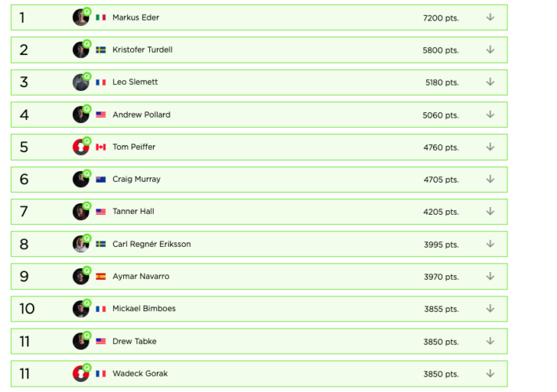Expand Carl Regnér Eriksson's row arrow
The height and width of the screenshot is (392, 557).
tap(490, 244)
